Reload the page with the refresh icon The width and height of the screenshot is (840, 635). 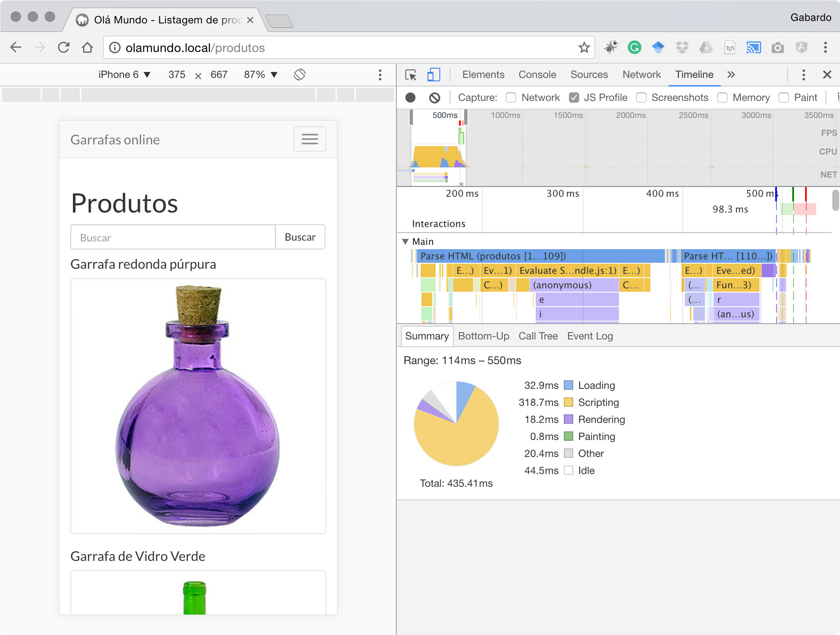pos(64,47)
